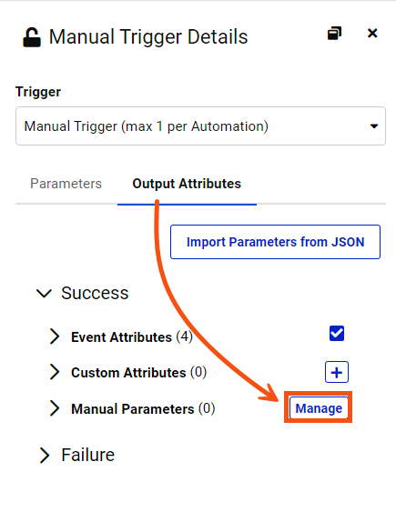Uncheck the Event Attributes checkbox
Image resolution: width=396 pixels, height=532 pixels.
[x=337, y=334]
